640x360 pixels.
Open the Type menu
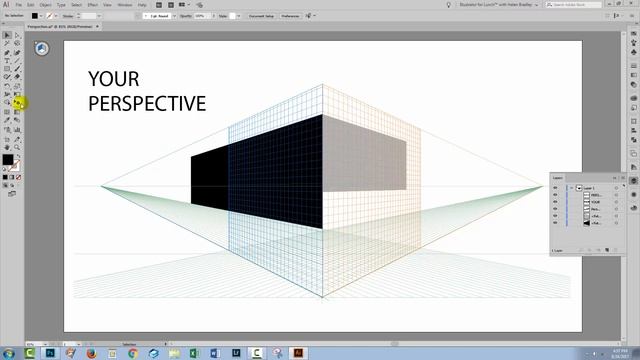[x=61, y=5]
